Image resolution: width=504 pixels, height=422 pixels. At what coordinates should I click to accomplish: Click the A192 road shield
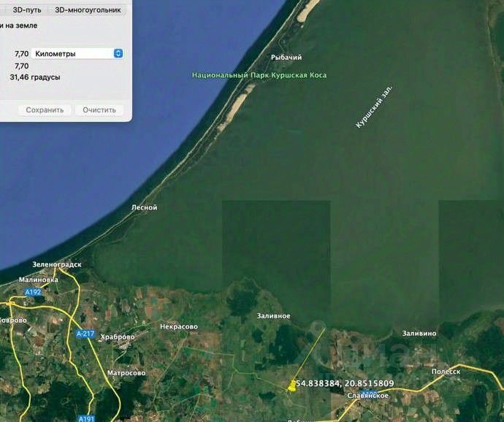33,292
